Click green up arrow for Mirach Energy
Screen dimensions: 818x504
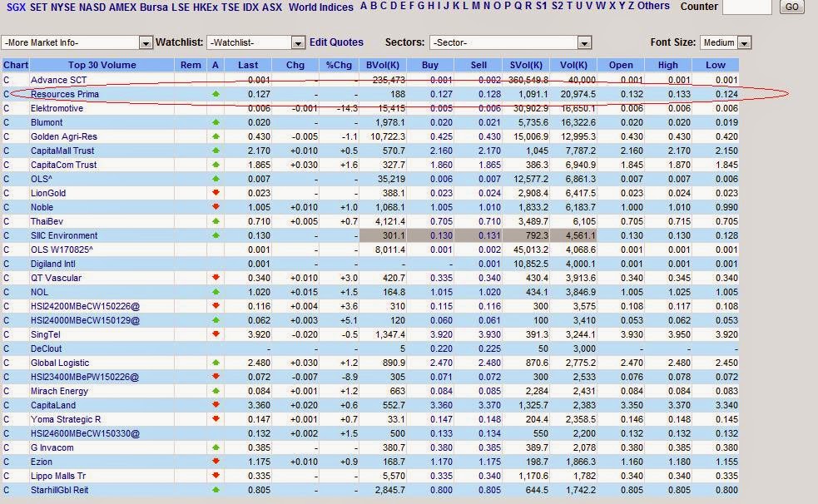pos(216,391)
